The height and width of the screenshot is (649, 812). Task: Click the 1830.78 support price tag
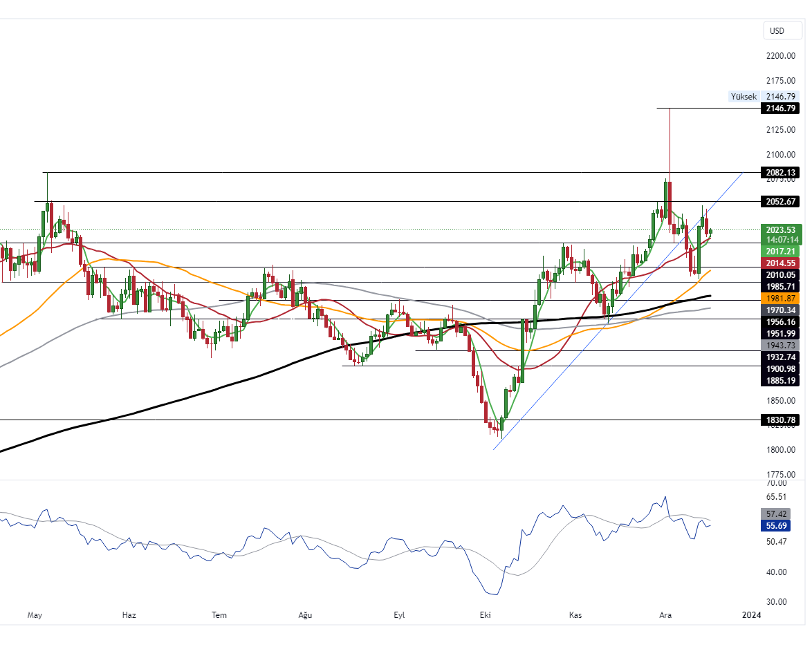click(780, 420)
